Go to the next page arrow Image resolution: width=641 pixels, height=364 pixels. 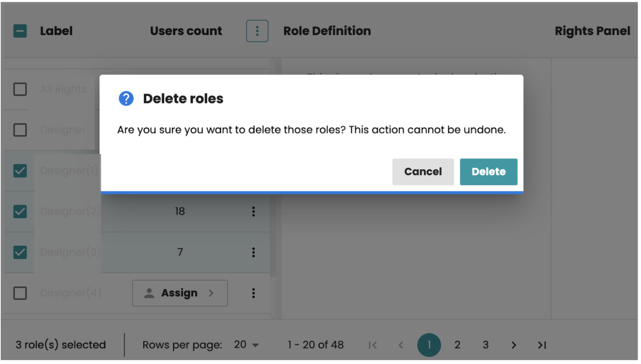pos(514,345)
